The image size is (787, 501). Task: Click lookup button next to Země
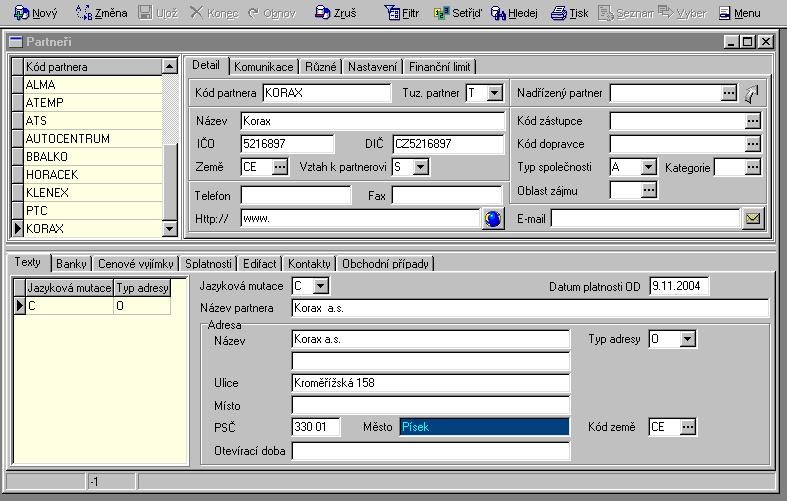click(280, 167)
